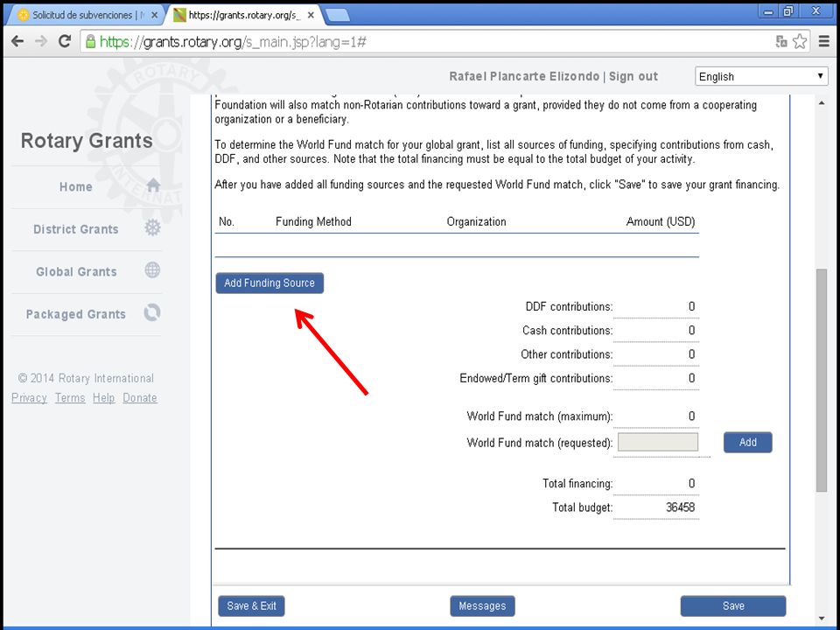Click the Global Grants globe icon
The image size is (840, 630).
point(152,270)
